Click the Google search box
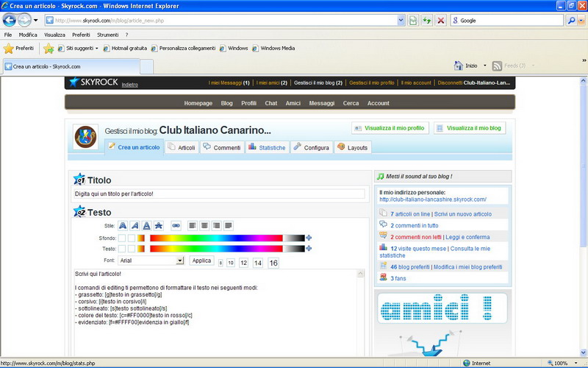 [x=507, y=21]
